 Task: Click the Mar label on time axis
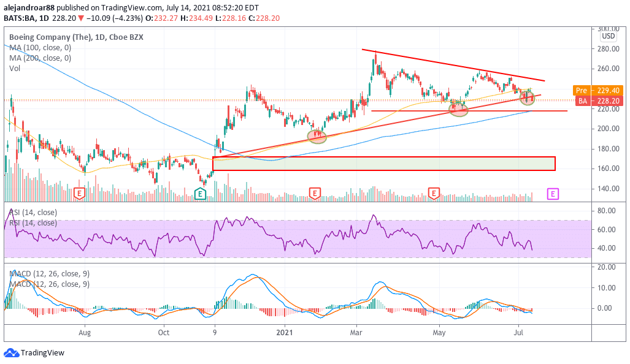pos(356,333)
